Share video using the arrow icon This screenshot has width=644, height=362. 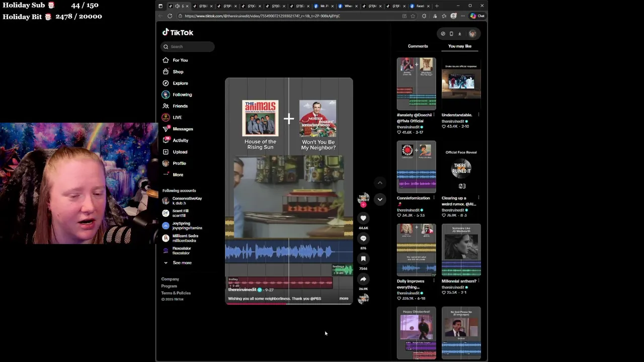point(363,279)
